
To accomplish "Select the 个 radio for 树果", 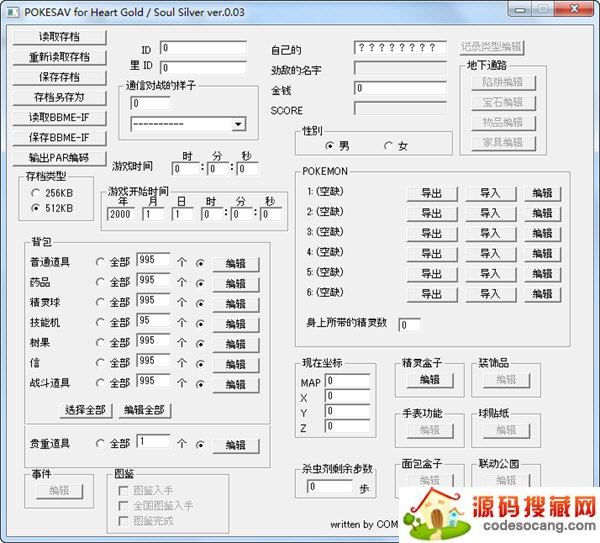I will 200,344.
